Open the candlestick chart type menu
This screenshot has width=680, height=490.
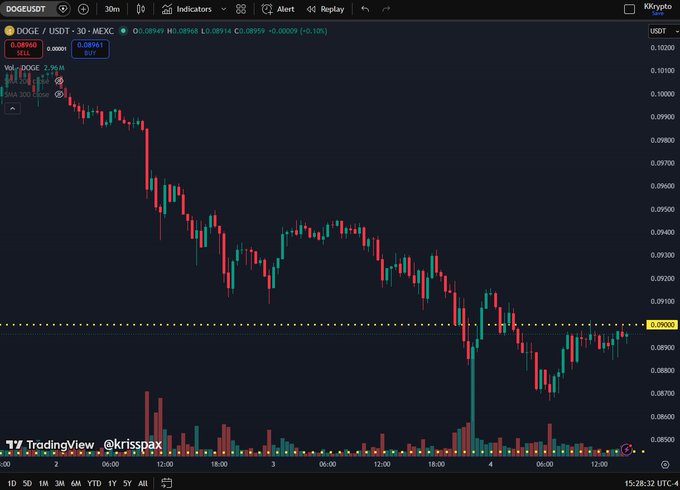coord(141,9)
